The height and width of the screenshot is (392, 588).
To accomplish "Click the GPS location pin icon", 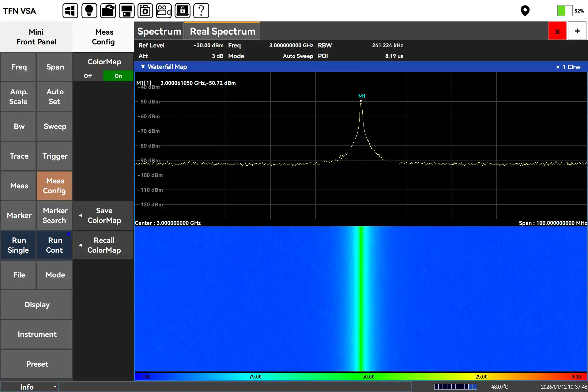I will (525, 11).
